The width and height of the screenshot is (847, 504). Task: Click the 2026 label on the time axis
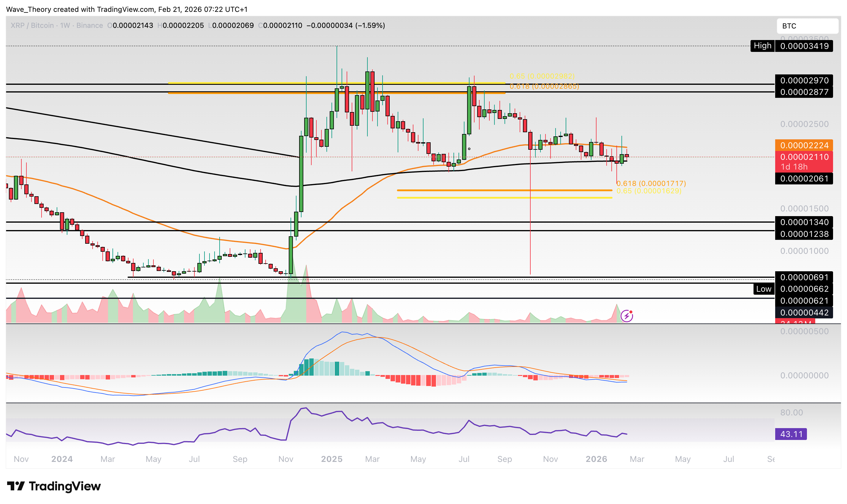(597, 459)
